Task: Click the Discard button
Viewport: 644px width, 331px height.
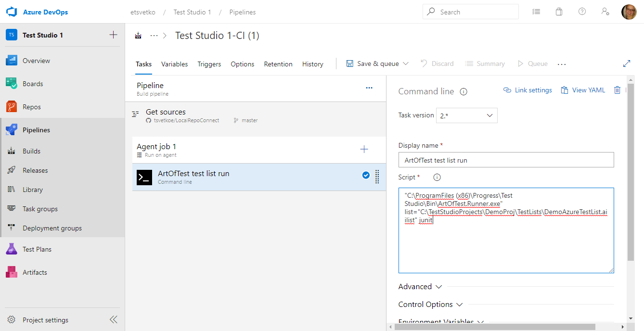Action: (437, 64)
